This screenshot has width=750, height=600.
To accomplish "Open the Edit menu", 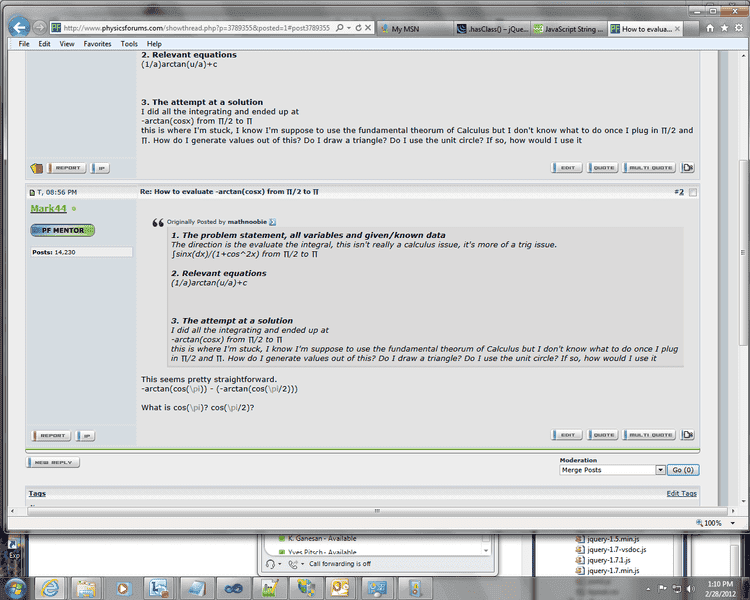I will [44, 44].
